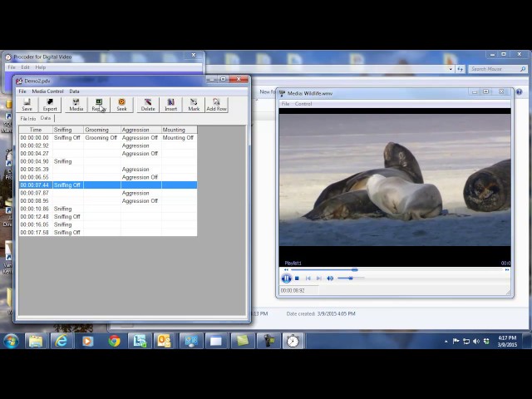Click the Add Row toolbar button
This screenshot has height=399, width=532.
[x=216, y=105]
